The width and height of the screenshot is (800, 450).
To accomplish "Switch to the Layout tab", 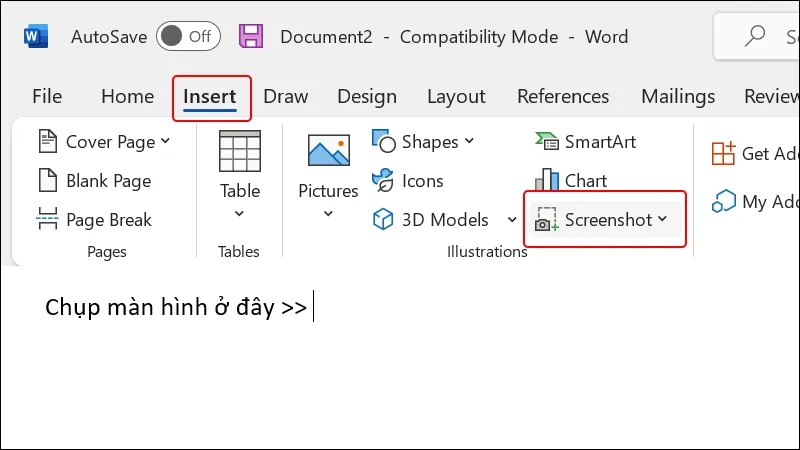I will point(456,96).
